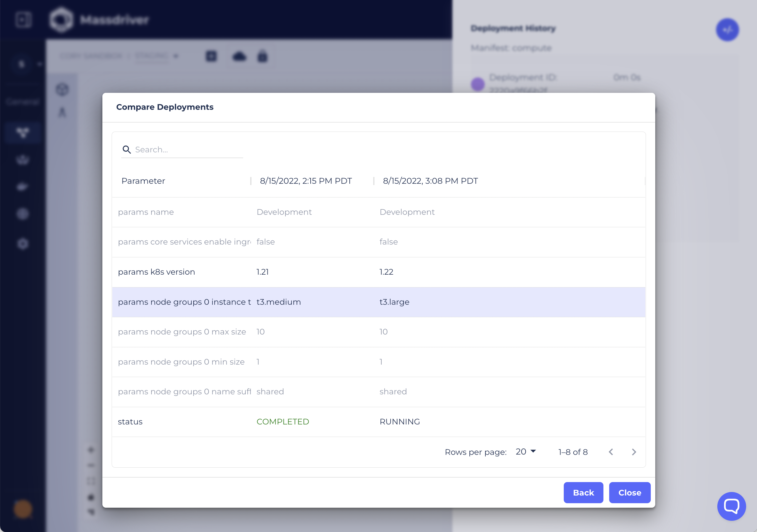This screenshot has width=757, height=532.
Task: Click the Back button in dialog
Action: point(583,492)
